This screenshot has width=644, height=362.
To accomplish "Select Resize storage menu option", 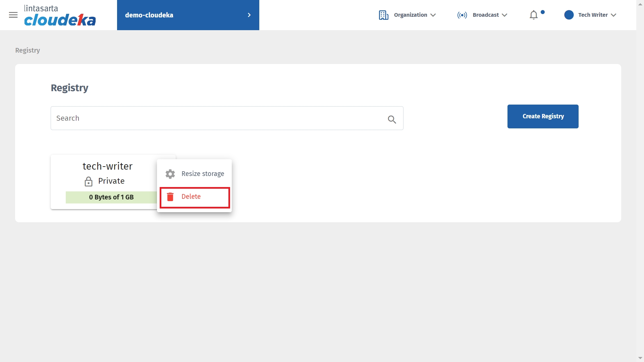I will 203,174.
